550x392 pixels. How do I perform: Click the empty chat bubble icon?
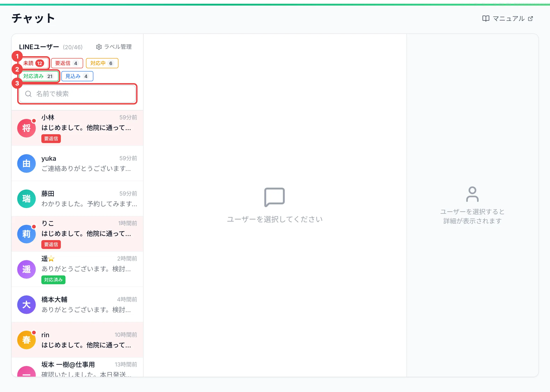click(275, 197)
